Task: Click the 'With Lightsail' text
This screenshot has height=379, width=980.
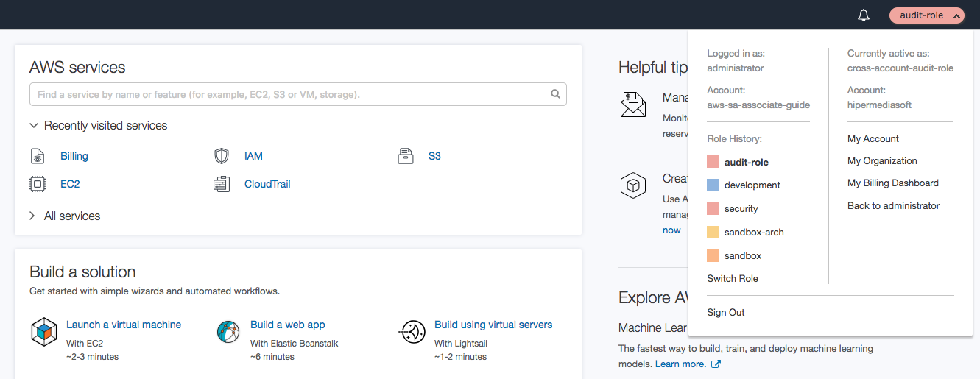Action: 461,344
